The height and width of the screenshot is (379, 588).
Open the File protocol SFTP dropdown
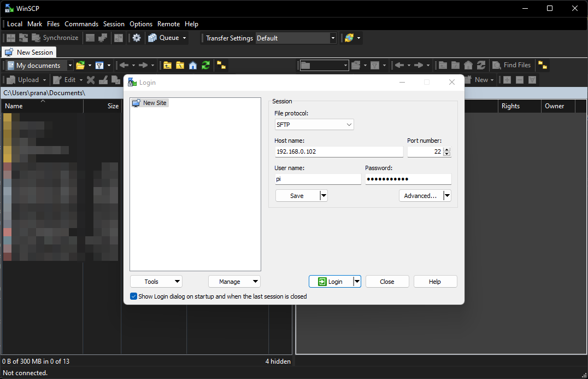(x=314, y=125)
